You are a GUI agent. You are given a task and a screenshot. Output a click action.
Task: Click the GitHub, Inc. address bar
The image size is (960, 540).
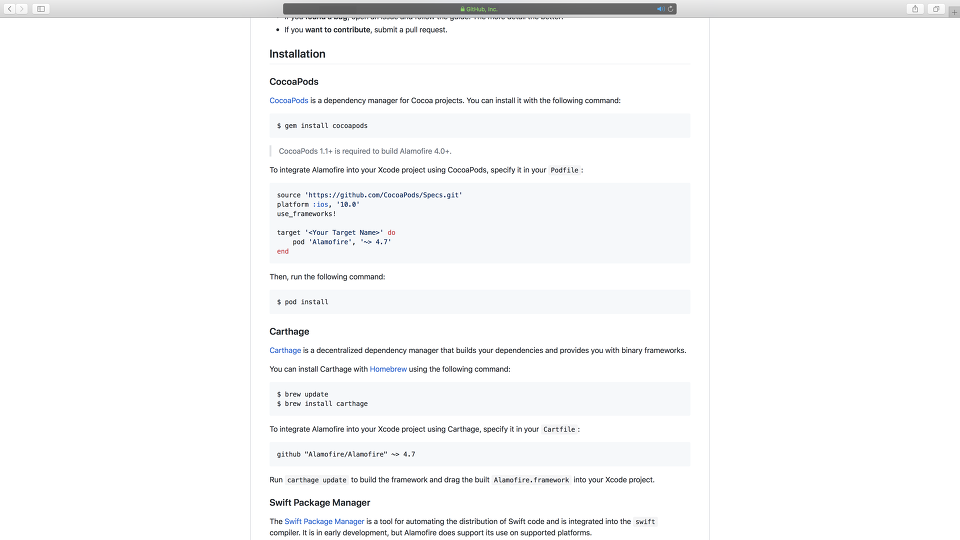point(479,9)
